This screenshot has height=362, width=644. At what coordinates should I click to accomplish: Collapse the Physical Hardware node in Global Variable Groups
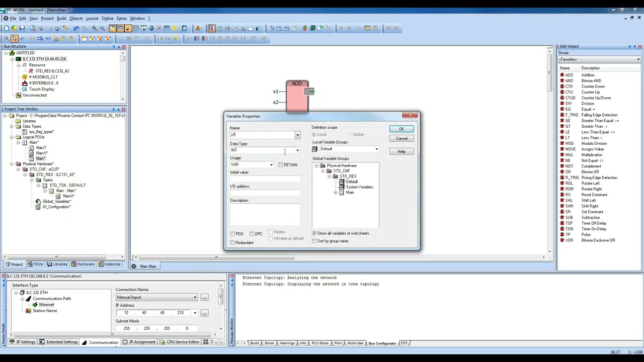coord(316,166)
